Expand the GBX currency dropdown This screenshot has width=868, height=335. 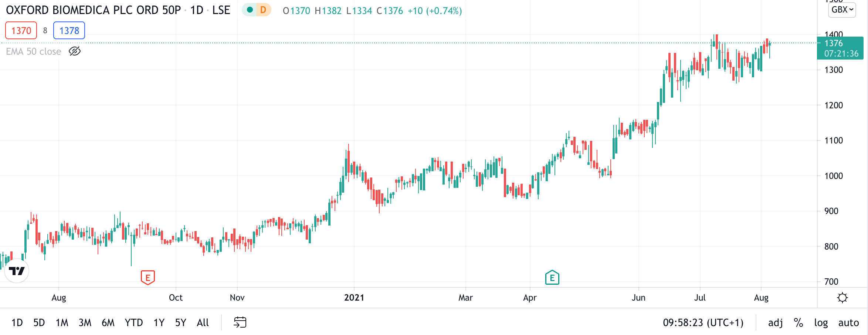coord(842,10)
